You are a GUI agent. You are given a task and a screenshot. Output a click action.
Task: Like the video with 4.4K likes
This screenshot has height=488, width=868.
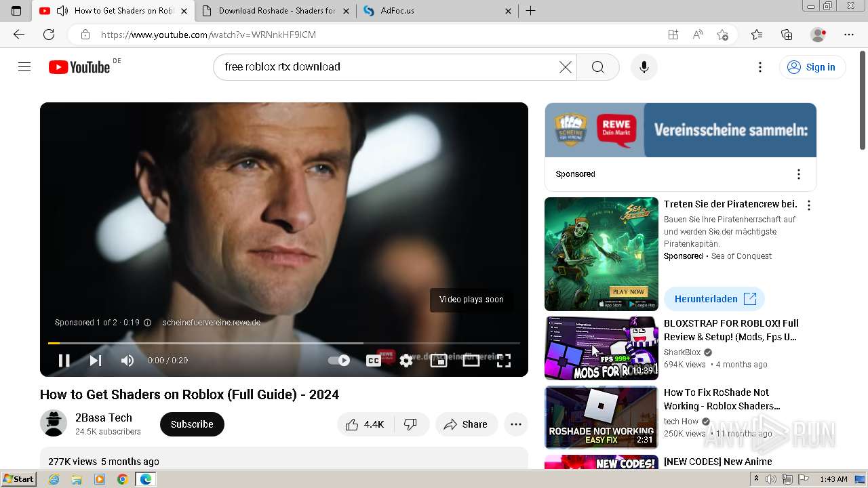[x=365, y=424]
